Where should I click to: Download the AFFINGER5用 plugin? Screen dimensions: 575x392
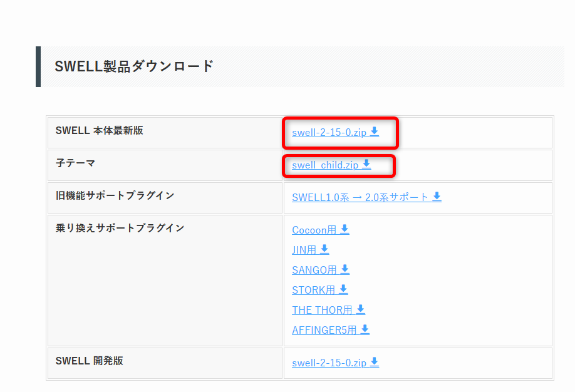[x=331, y=330]
